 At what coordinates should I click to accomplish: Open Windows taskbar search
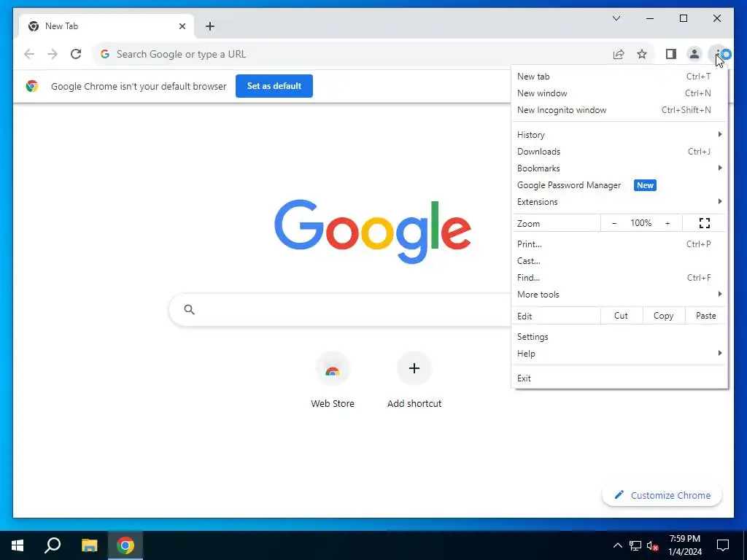[53, 545]
